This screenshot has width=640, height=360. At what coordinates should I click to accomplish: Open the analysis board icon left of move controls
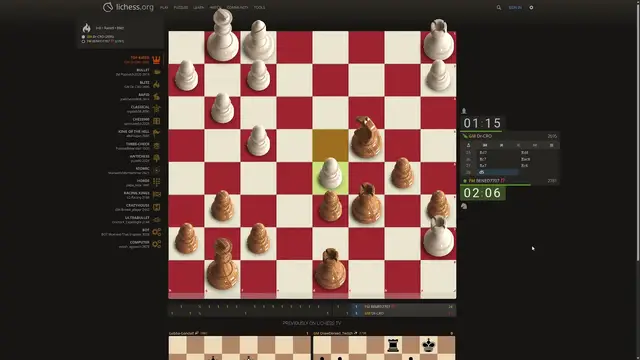469,145
